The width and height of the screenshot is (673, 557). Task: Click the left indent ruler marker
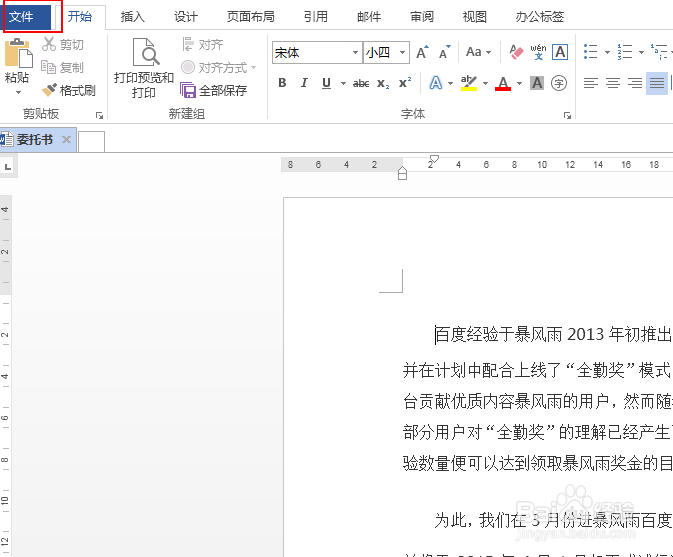pyautogui.click(x=402, y=174)
